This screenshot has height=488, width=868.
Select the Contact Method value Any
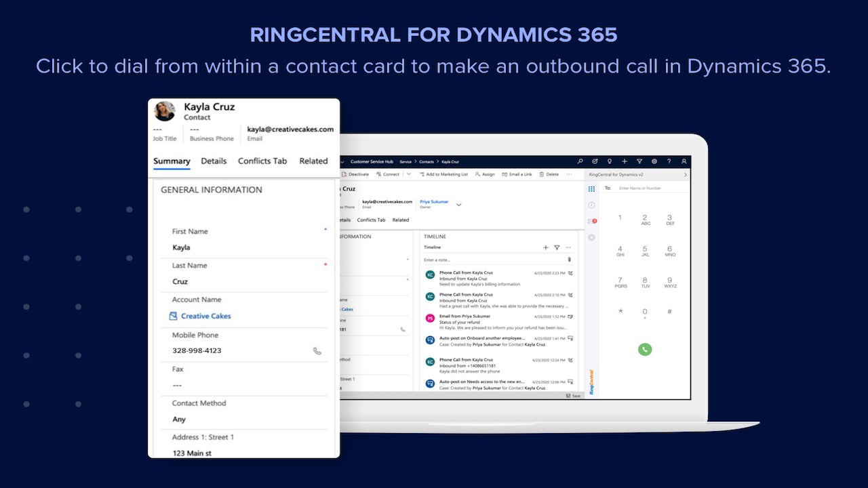179,419
